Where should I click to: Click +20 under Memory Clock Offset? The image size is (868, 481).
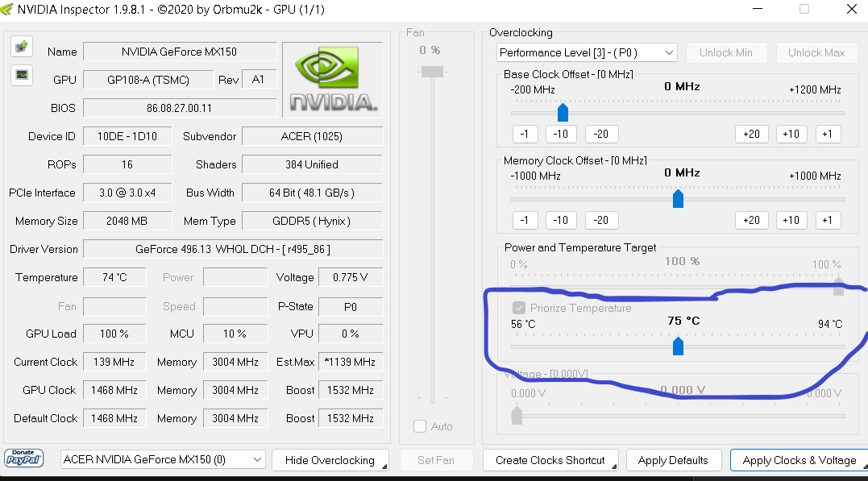point(752,220)
